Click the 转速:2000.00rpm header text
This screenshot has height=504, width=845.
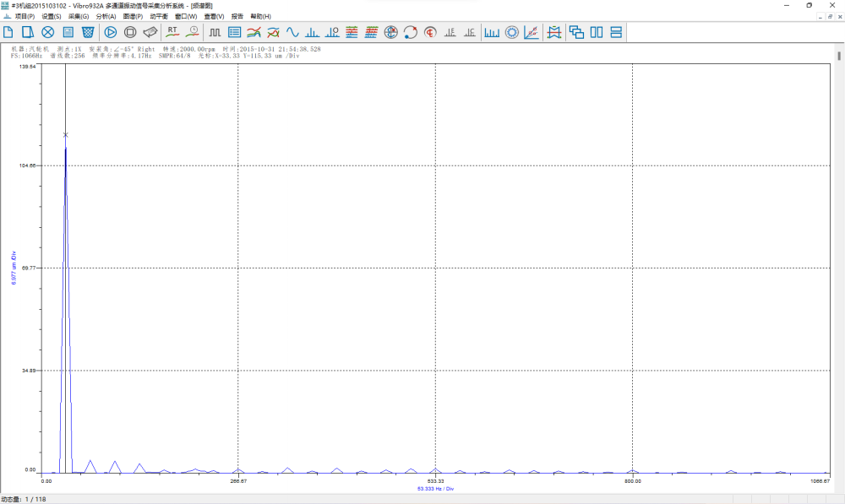coord(189,49)
